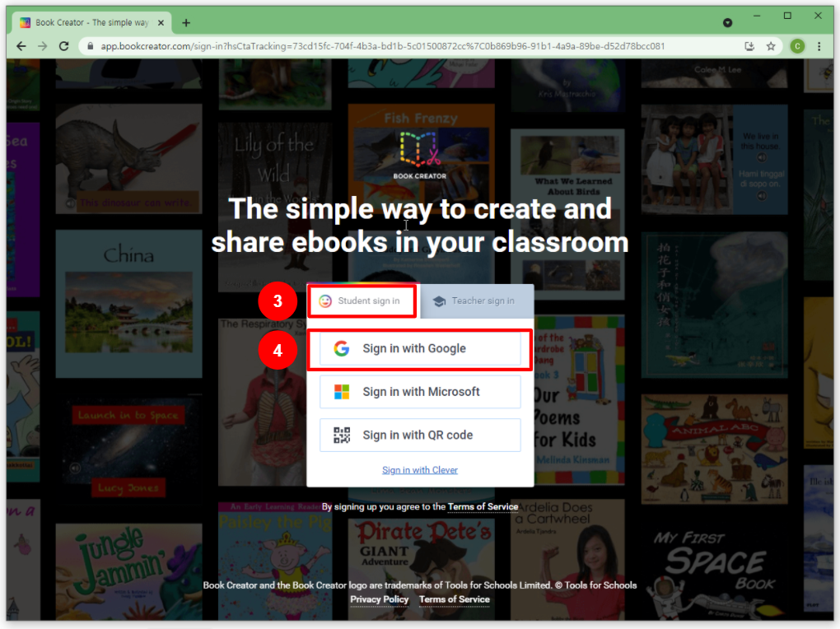Close the Book Creator tab
Image resolution: width=840 pixels, height=629 pixels.
coord(161,22)
